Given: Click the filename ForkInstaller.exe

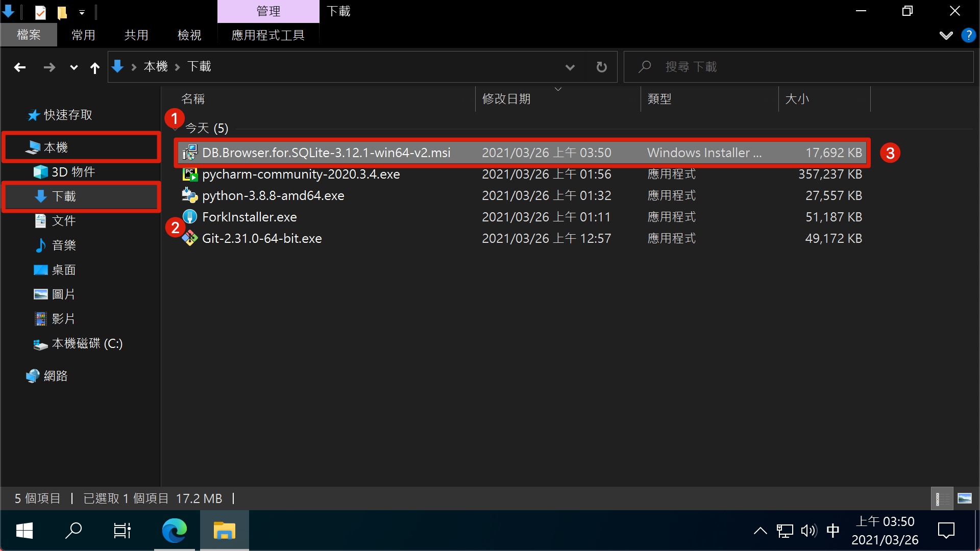Looking at the screenshot, I should tap(249, 217).
